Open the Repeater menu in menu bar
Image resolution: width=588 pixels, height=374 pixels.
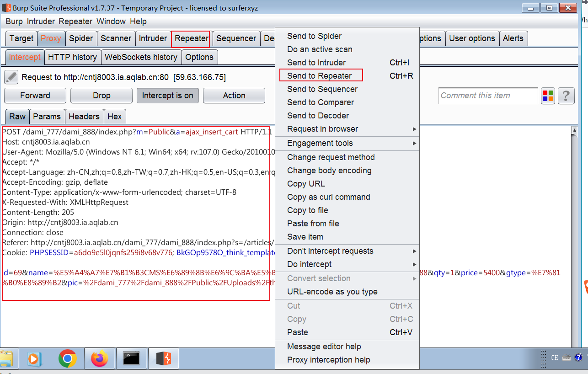[x=75, y=21]
